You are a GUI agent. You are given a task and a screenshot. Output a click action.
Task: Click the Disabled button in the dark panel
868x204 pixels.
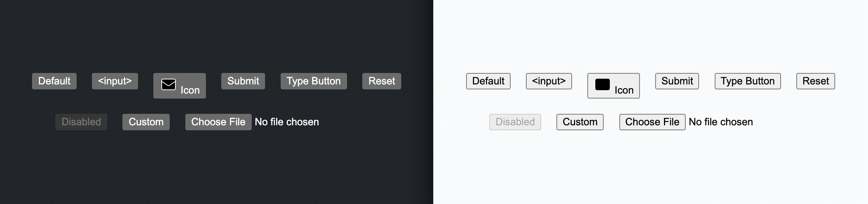click(x=81, y=122)
